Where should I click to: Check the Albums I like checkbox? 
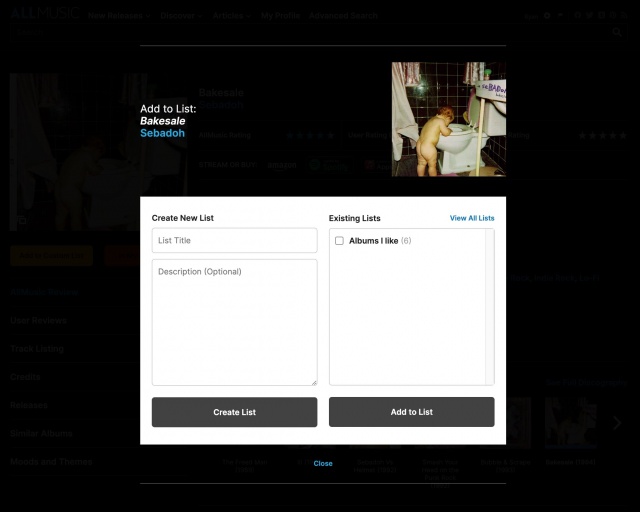(x=339, y=241)
